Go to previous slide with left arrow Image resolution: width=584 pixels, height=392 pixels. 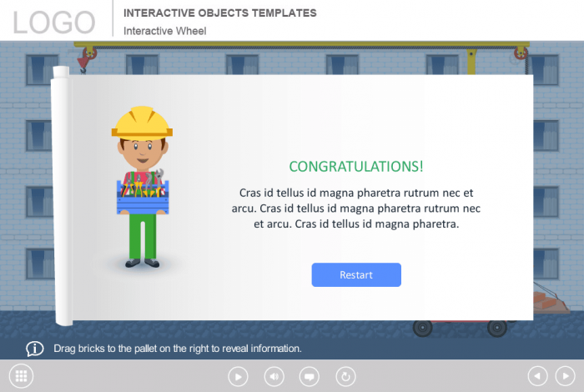pos(538,376)
